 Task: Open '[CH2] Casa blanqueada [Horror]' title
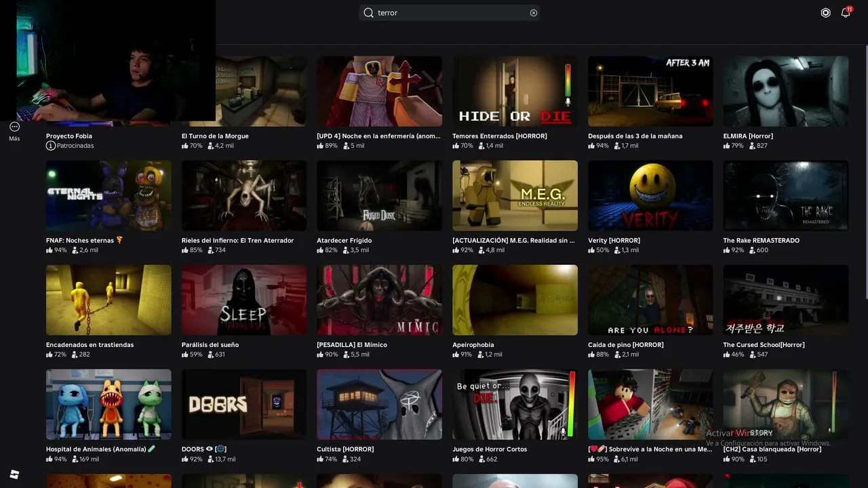[x=772, y=449]
